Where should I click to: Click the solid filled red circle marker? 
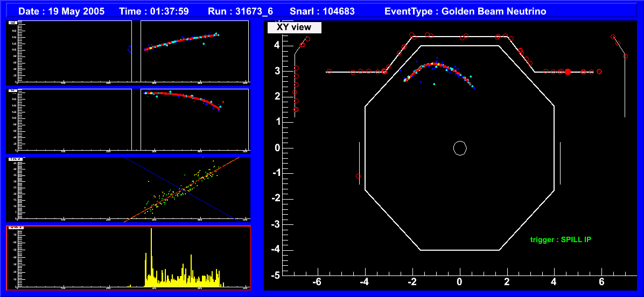568,72
